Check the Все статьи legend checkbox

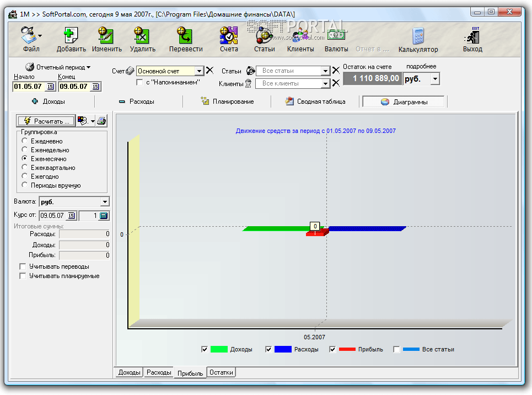pyautogui.click(x=396, y=350)
